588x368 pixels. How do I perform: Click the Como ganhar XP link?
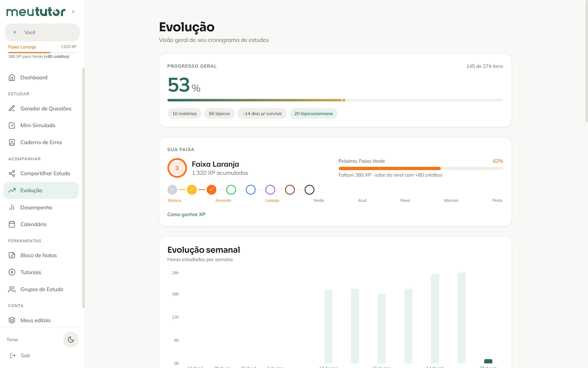(x=186, y=214)
